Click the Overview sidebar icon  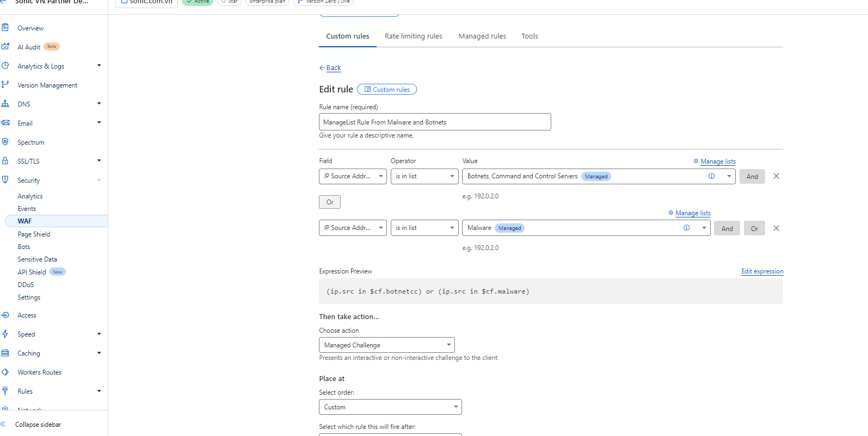[5, 28]
